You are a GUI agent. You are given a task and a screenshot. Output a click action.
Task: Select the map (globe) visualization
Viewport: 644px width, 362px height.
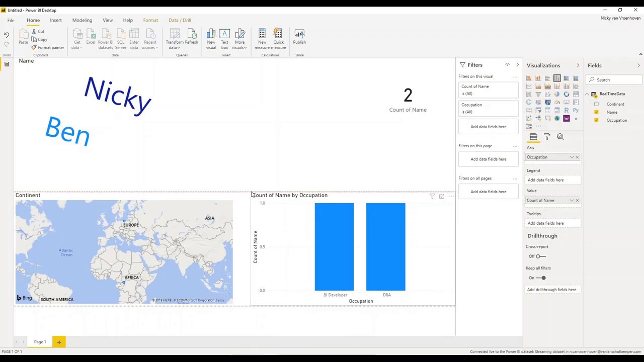click(529, 102)
